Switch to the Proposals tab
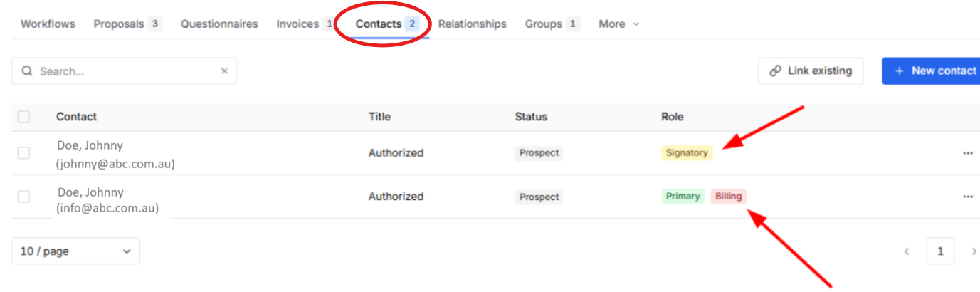Screen dimensions: 980x292 pos(128,24)
